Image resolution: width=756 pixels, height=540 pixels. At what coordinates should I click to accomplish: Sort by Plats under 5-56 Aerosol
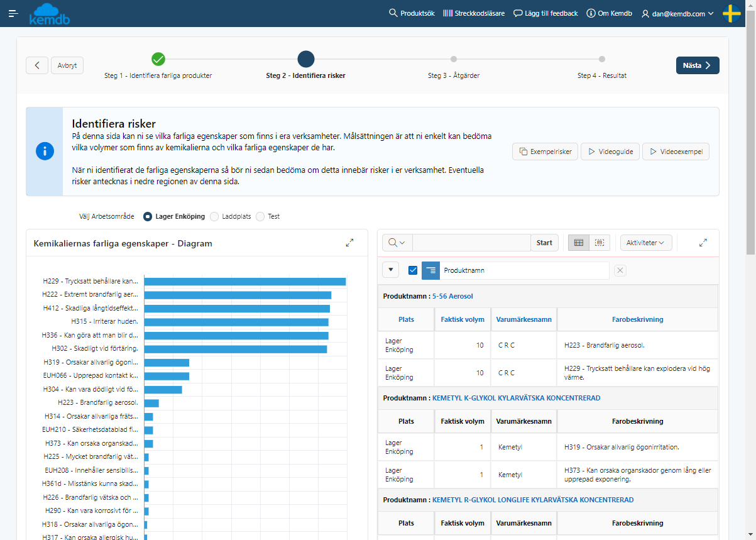406,319
